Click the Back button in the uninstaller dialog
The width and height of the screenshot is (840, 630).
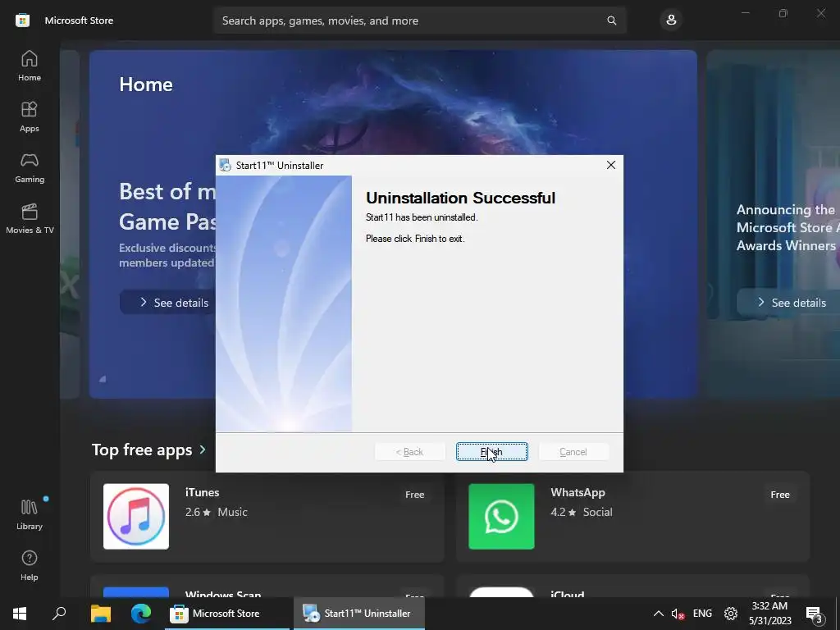click(x=410, y=452)
